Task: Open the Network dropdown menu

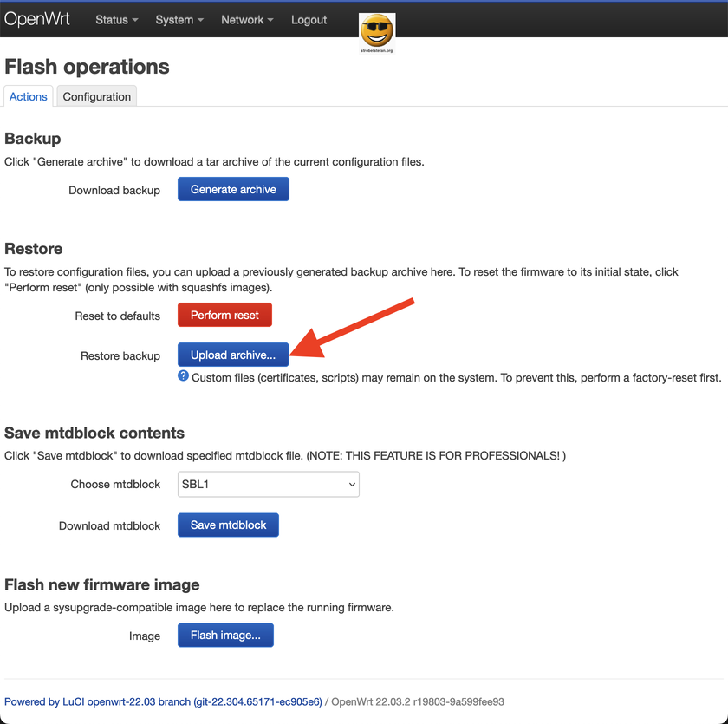Action: click(x=247, y=20)
